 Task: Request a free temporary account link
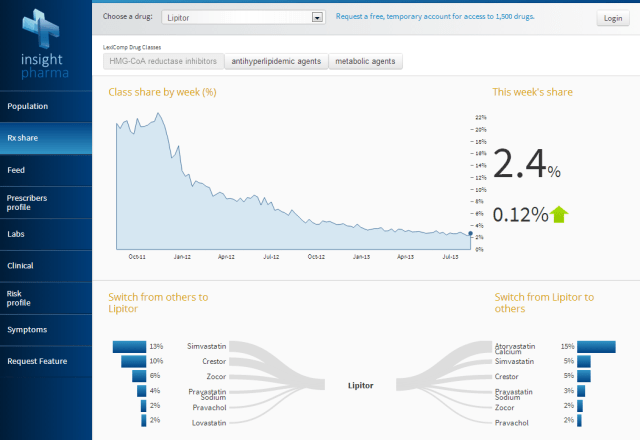(x=435, y=16)
